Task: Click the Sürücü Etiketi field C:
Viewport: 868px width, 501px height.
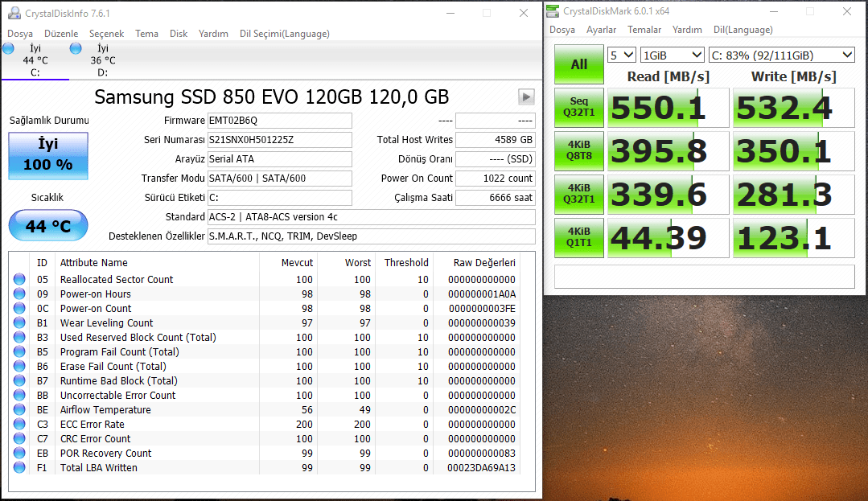Action: [280, 198]
